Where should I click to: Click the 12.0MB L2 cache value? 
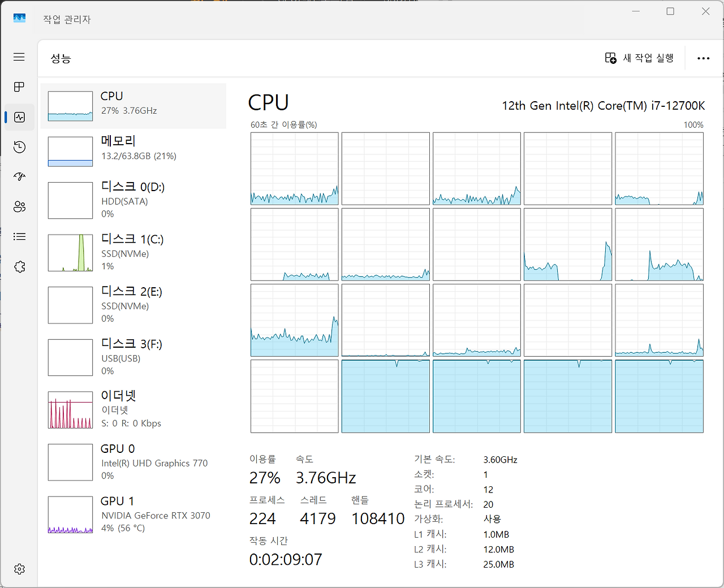pyautogui.click(x=499, y=549)
